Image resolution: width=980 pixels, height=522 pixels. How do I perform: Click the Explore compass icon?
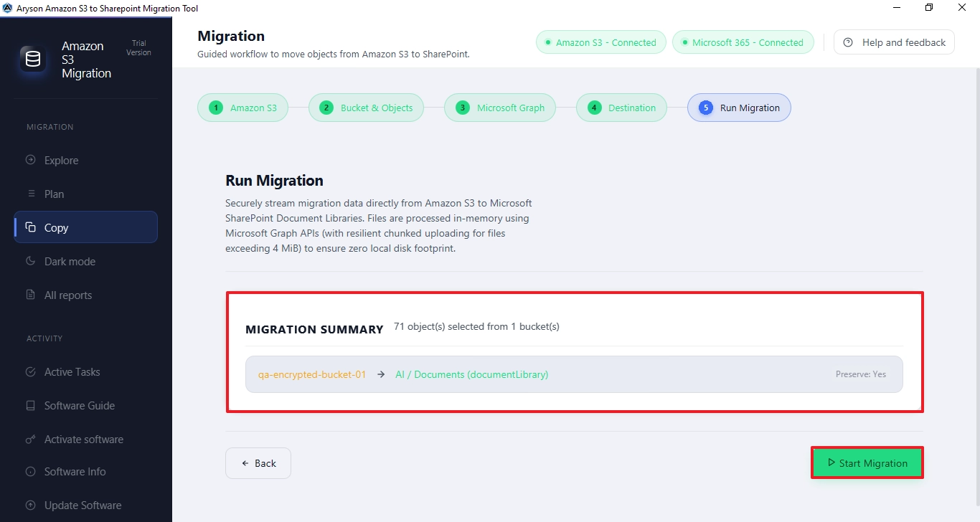(x=30, y=160)
